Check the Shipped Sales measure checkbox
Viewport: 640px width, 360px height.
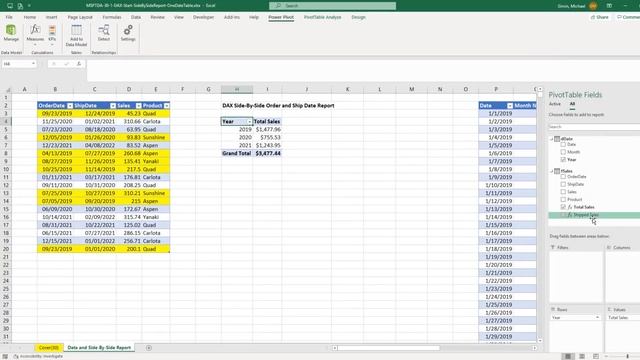click(x=563, y=215)
